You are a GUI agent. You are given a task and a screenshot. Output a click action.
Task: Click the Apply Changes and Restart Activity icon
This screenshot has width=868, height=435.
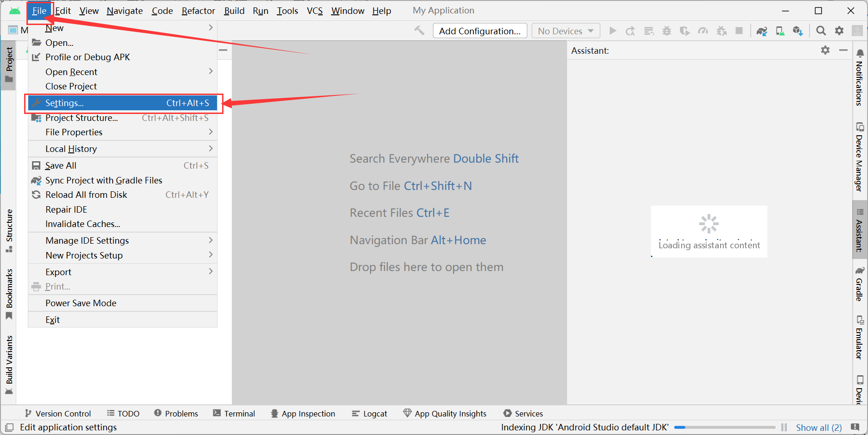[x=630, y=31]
